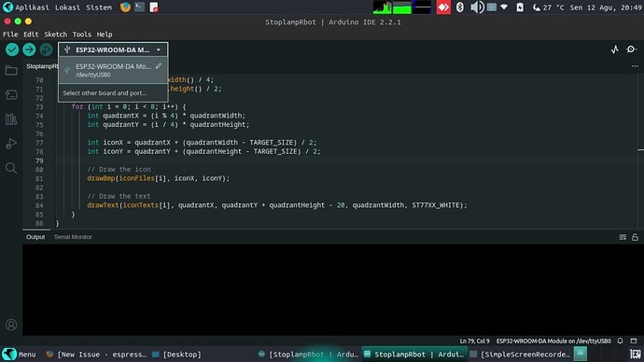644x362 pixels.
Task: Open the Serial Plotter icon
Action: click(614, 49)
